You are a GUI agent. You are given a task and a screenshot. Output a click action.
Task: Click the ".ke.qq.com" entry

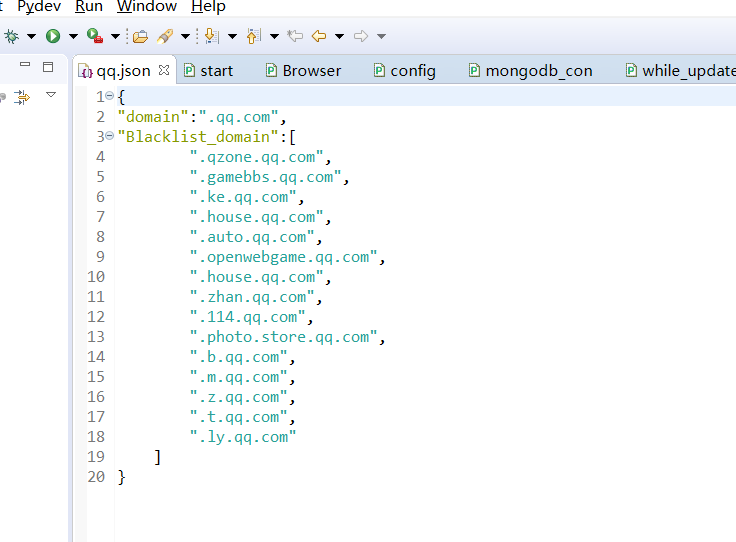tap(243, 197)
